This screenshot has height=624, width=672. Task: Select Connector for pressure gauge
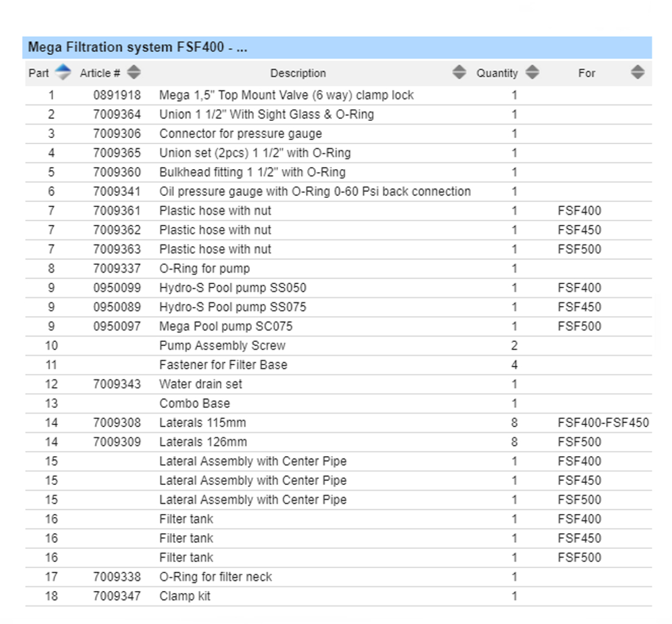point(241,134)
